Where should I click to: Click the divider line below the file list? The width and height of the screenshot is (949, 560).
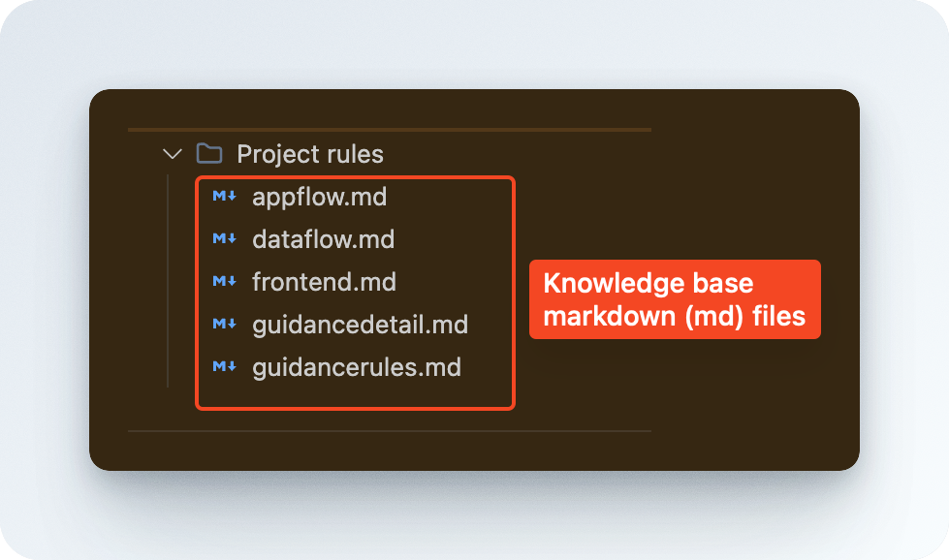[x=390, y=431]
